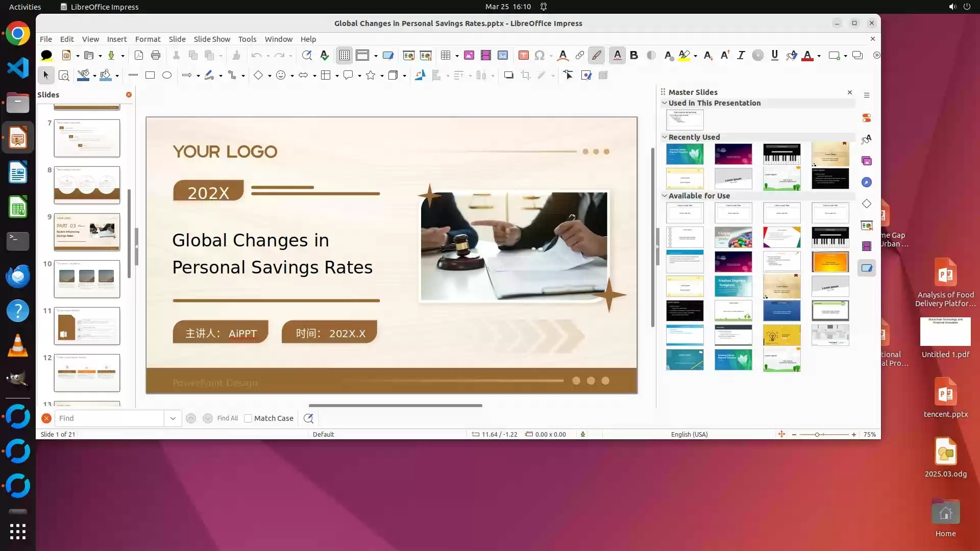Click the Print icon in toolbar
980x551 pixels.
click(x=156, y=55)
